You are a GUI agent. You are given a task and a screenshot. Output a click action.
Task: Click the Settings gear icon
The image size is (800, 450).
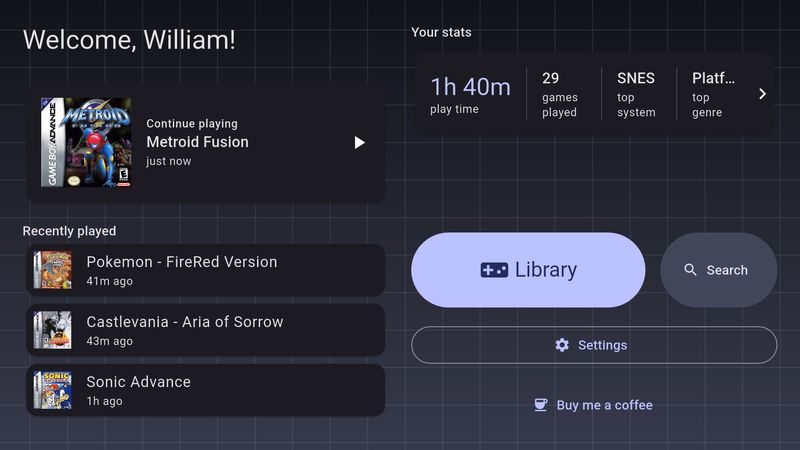(562, 345)
